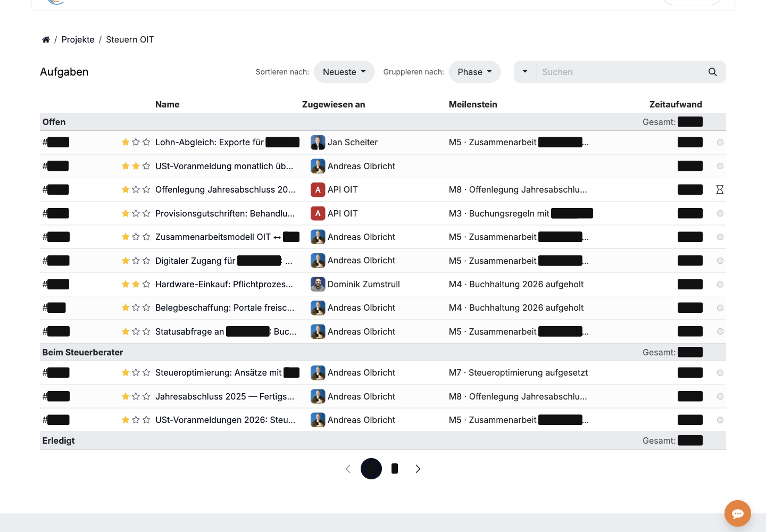Click Dominik Zumstrull's avatar picture
The width and height of the screenshot is (766, 532).
318,284
